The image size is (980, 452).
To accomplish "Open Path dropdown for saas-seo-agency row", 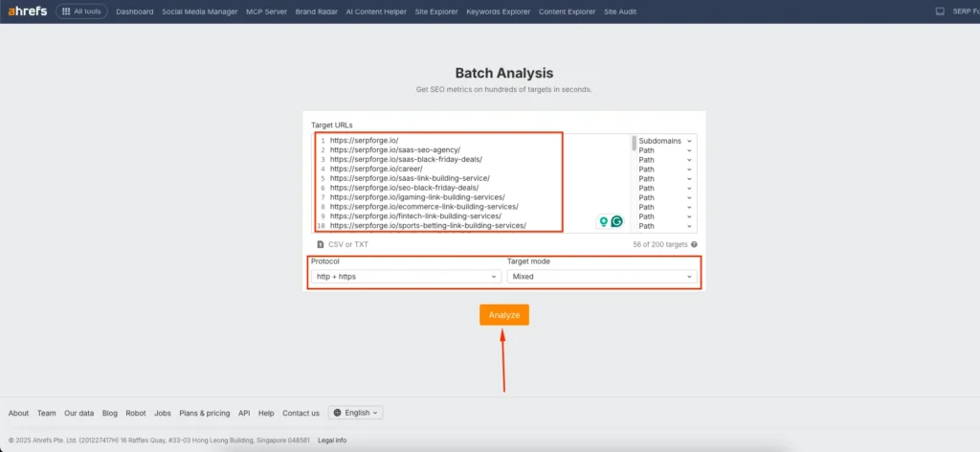I will click(x=665, y=150).
